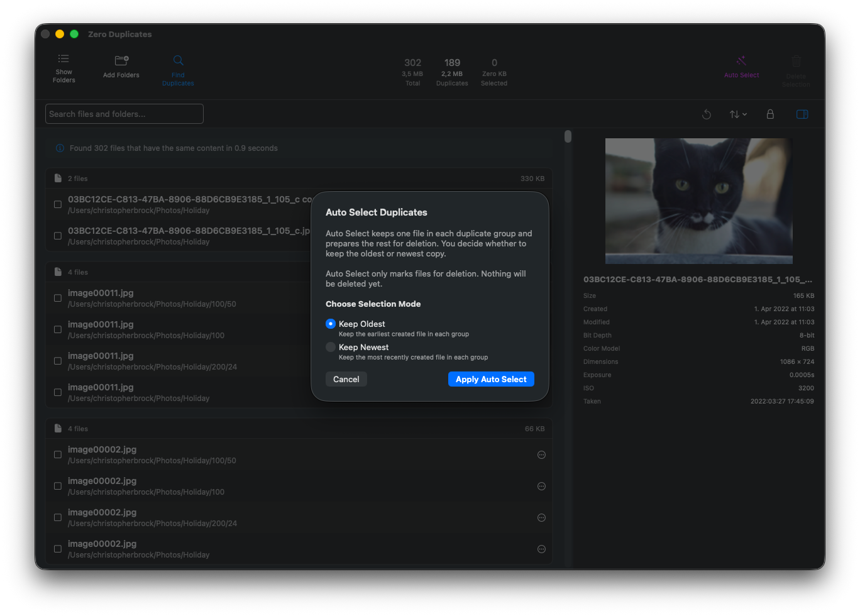Open the ellipsis menu for image00002.jpg in Holiday
The image size is (860, 616).
pos(541,549)
